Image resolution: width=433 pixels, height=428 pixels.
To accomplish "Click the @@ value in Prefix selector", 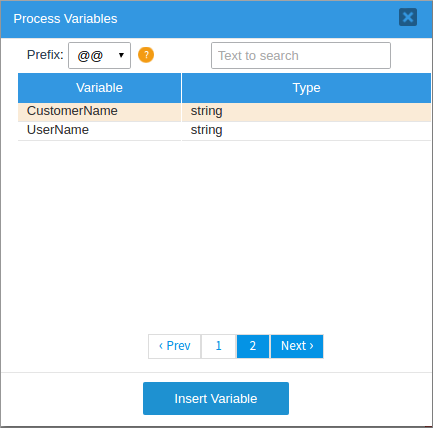I will 90,56.
